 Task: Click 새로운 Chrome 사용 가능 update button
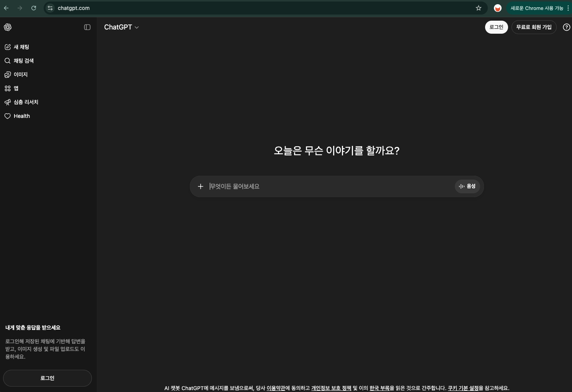(x=537, y=8)
